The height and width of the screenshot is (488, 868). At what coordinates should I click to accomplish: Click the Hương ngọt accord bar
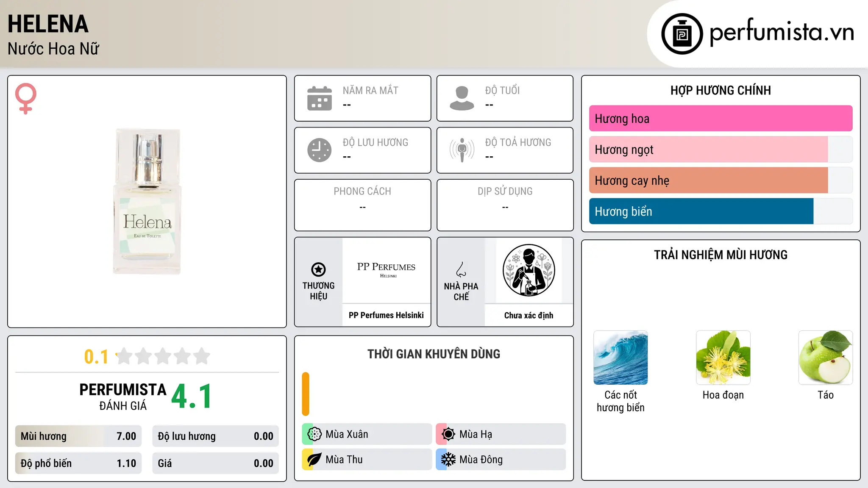(721, 150)
